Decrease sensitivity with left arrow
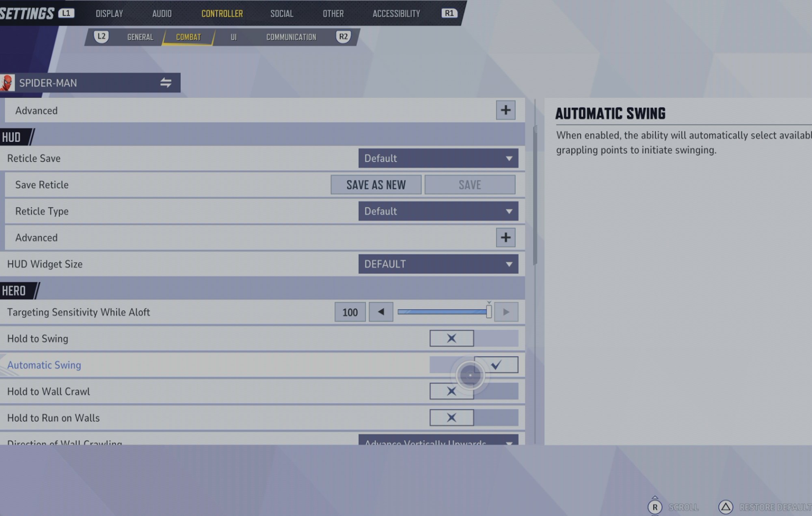The image size is (812, 516). [381, 312]
